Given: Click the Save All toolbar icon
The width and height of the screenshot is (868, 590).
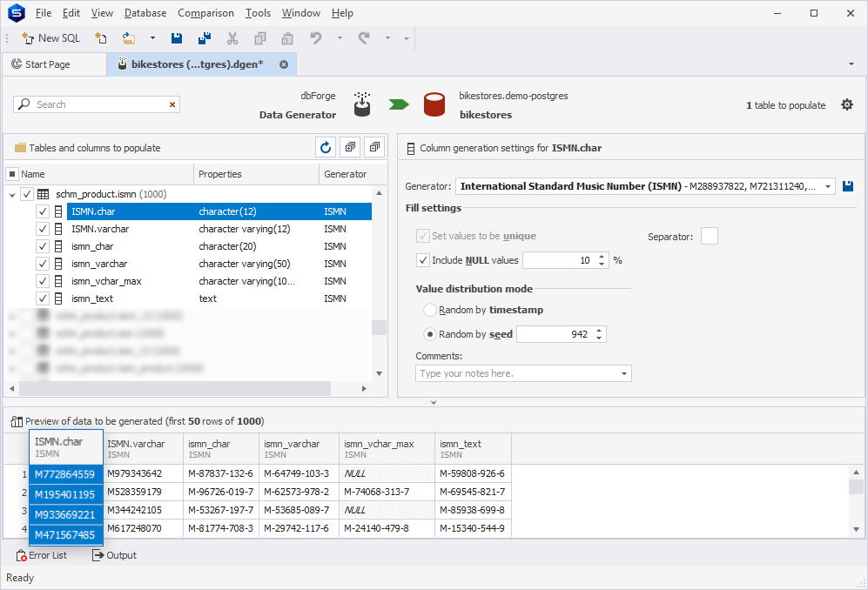Looking at the screenshot, I should (205, 38).
